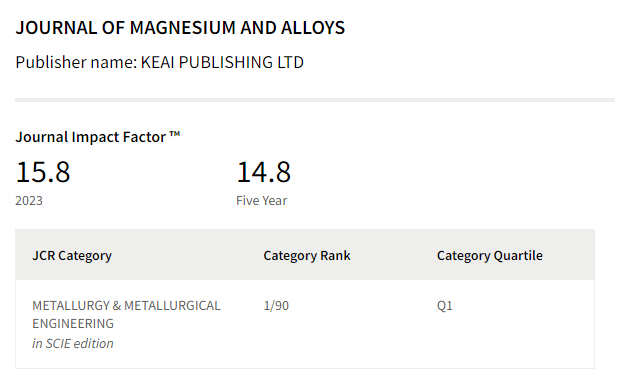The width and height of the screenshot is (632, 384).
Task: Click the Category Quartile column header
Action: 490,255
